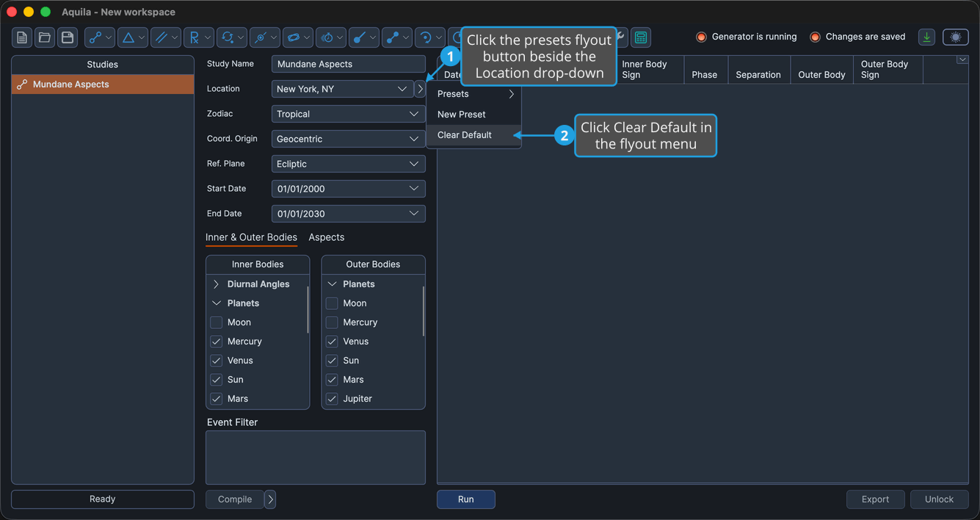Check the Moon box in Outer Bodies
Screen dimensions: 980x520
point(332,303)
